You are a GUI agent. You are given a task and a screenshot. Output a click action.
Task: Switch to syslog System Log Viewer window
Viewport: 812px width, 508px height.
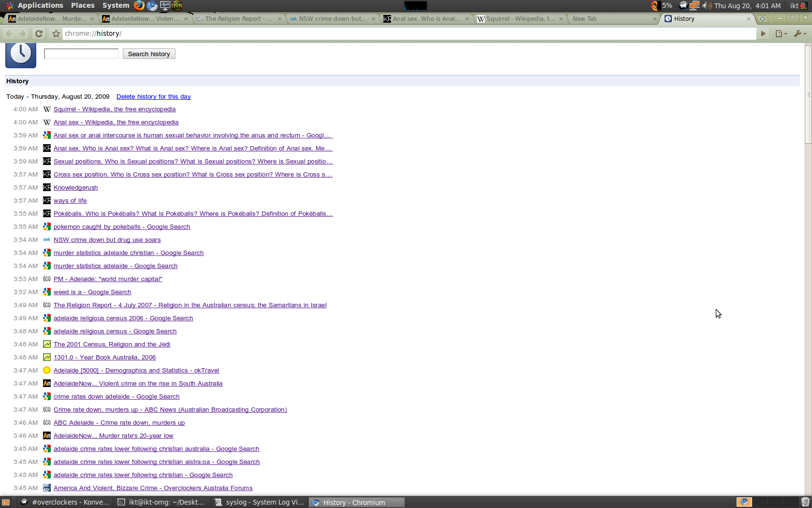259,502
